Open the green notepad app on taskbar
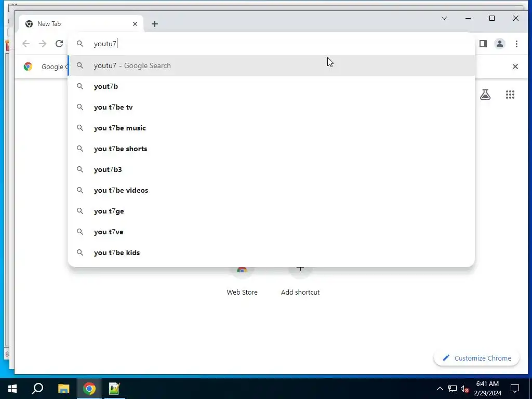The width and height of the screenshot is (532, 399). point(114,389)
